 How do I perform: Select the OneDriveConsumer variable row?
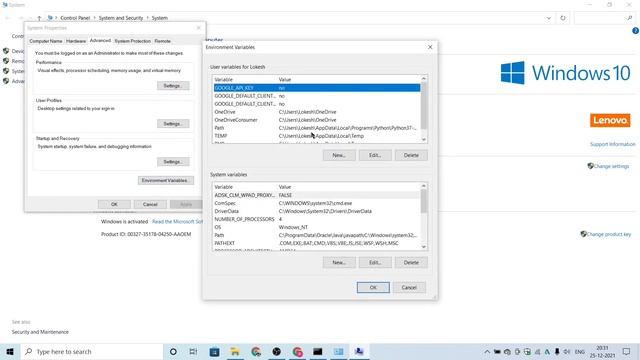point(317,120)
